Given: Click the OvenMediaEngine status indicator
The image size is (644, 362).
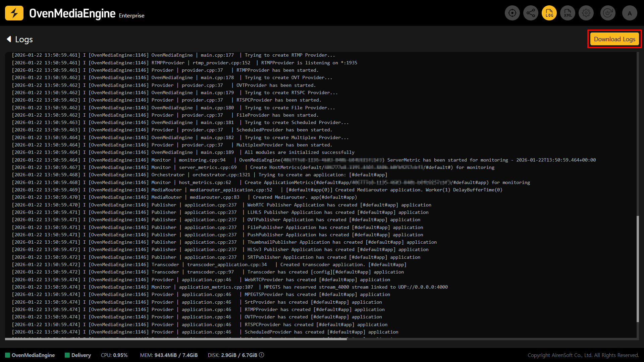Looking at the screenshot, I should tap(30, 355).
